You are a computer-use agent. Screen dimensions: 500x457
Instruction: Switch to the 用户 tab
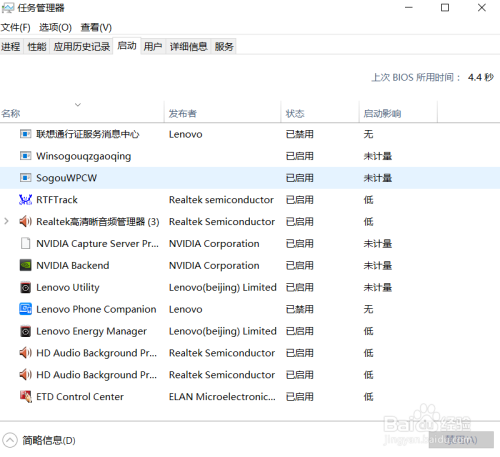coord(153,46)
